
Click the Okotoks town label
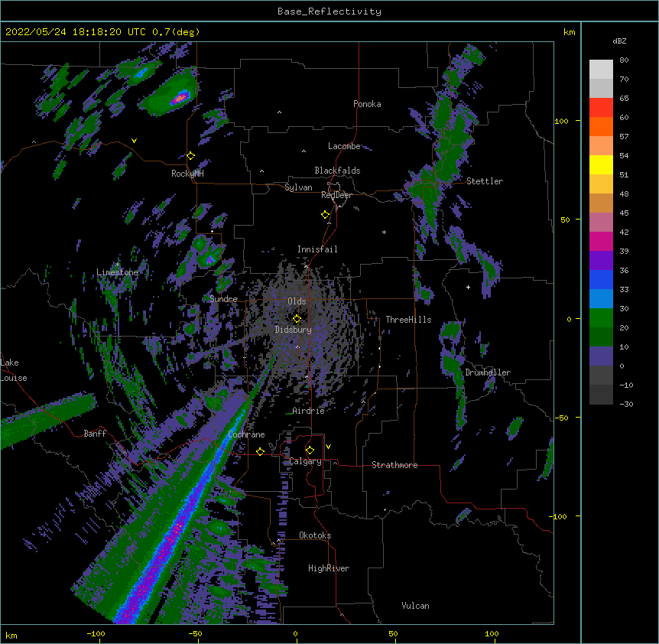point(315,535)
